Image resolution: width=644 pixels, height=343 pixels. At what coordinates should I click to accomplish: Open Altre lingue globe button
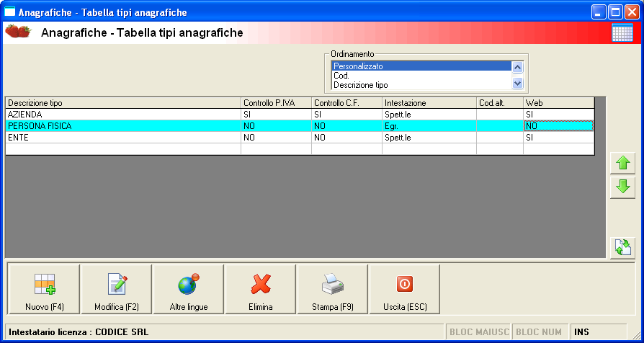(x=189, y=289)
